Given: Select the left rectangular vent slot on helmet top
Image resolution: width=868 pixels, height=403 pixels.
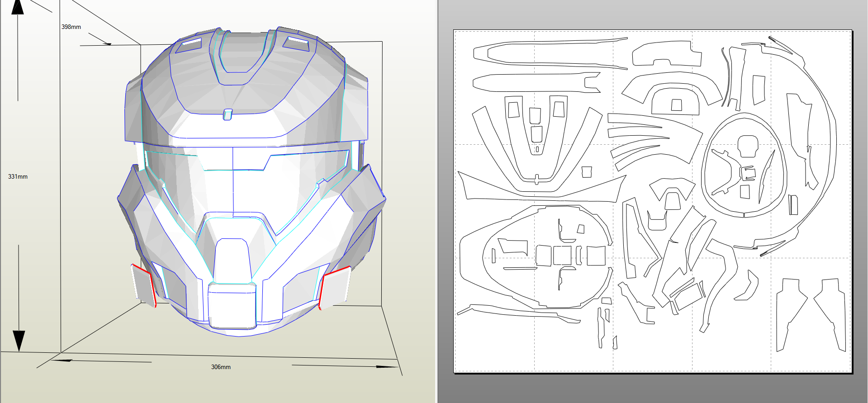Looking at the screenshot, I should pos(189,45).
